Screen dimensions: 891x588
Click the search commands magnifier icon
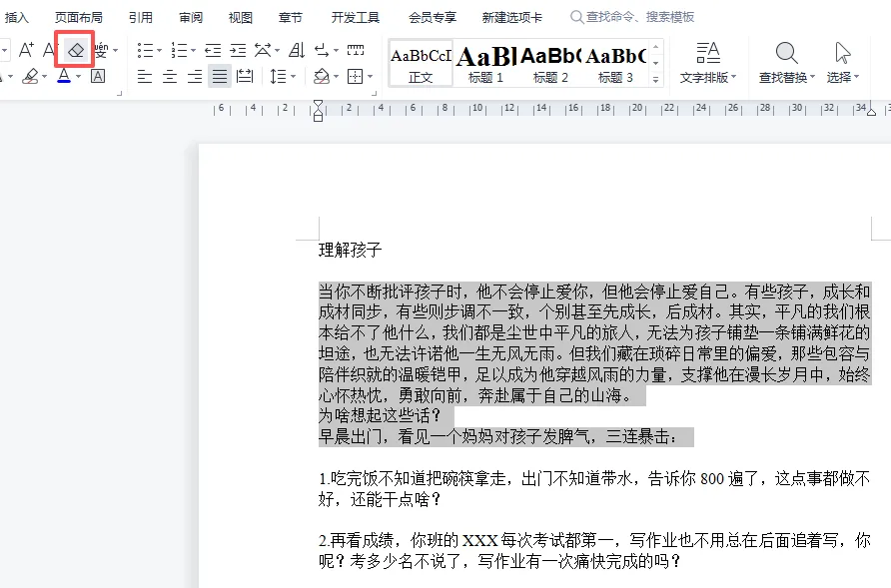(x=576, y=17)
